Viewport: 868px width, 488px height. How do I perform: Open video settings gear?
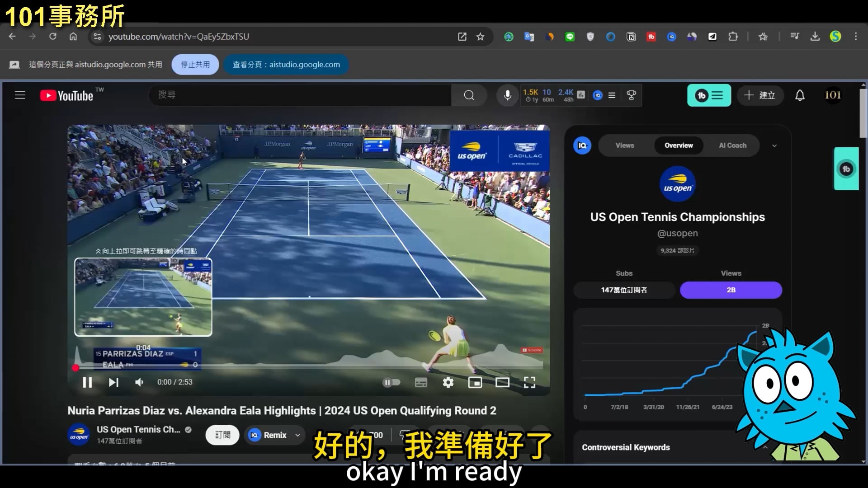point(448,383)
